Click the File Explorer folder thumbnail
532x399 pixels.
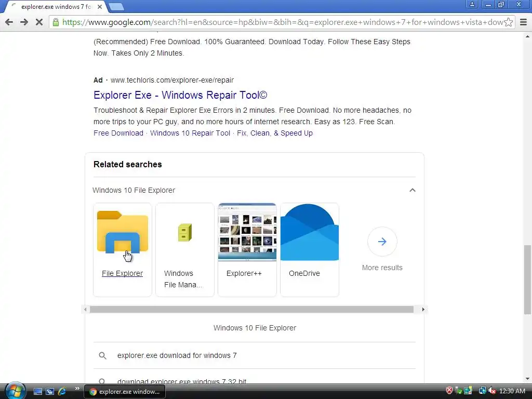point(123,232)
